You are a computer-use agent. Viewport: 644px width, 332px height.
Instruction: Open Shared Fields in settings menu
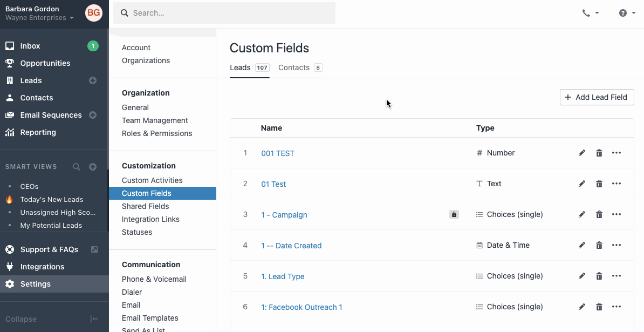pyautogui.click(x=146, y=206)
